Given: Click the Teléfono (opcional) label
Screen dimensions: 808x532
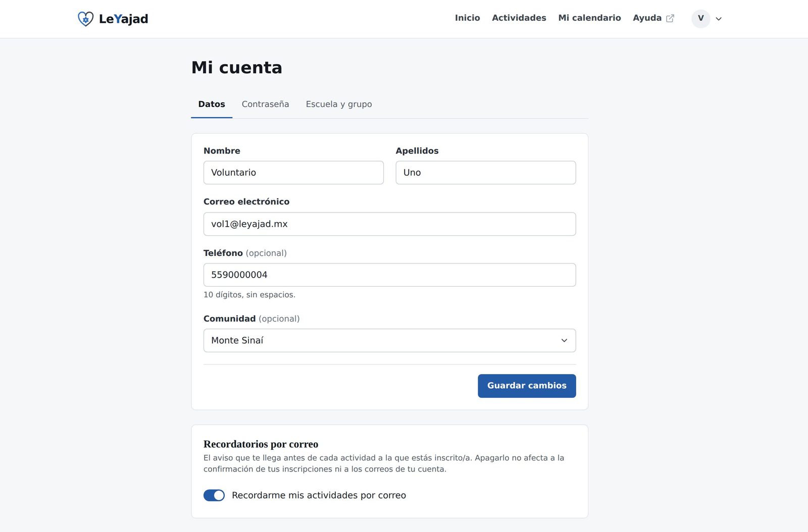Looking at the screenshot, I should coord(245,253).
